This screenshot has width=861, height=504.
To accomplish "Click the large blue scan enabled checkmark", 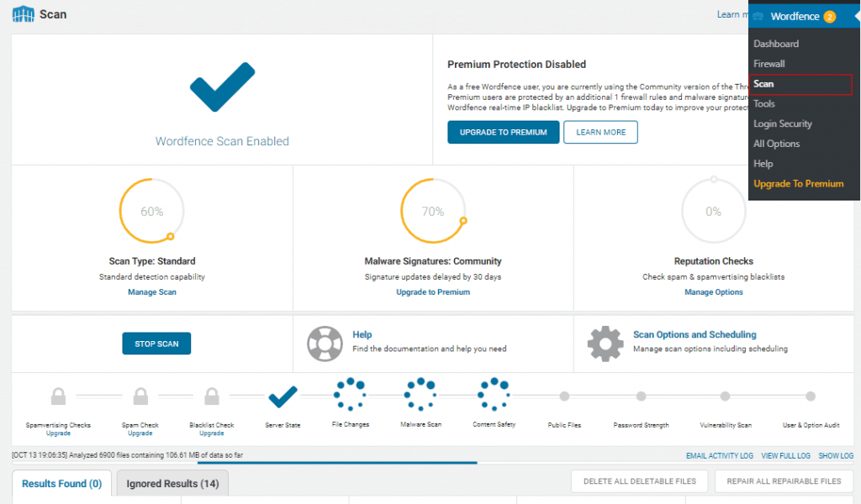I will 222,87.
